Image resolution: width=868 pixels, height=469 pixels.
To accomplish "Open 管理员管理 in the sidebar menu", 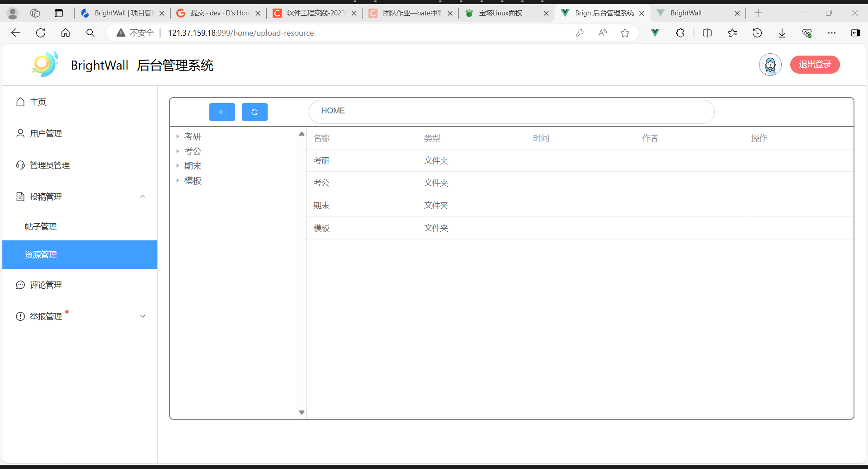I will [x=80, y=165].
